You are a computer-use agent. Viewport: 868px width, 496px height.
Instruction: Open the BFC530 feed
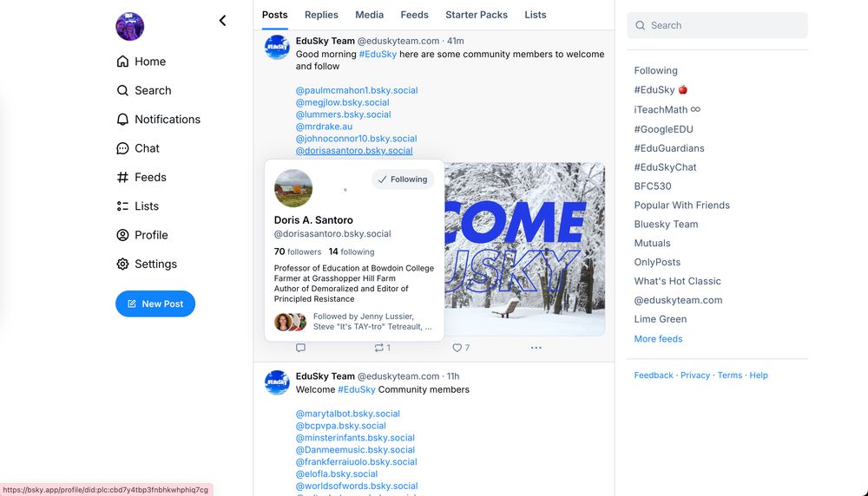[x=652, y=186]
